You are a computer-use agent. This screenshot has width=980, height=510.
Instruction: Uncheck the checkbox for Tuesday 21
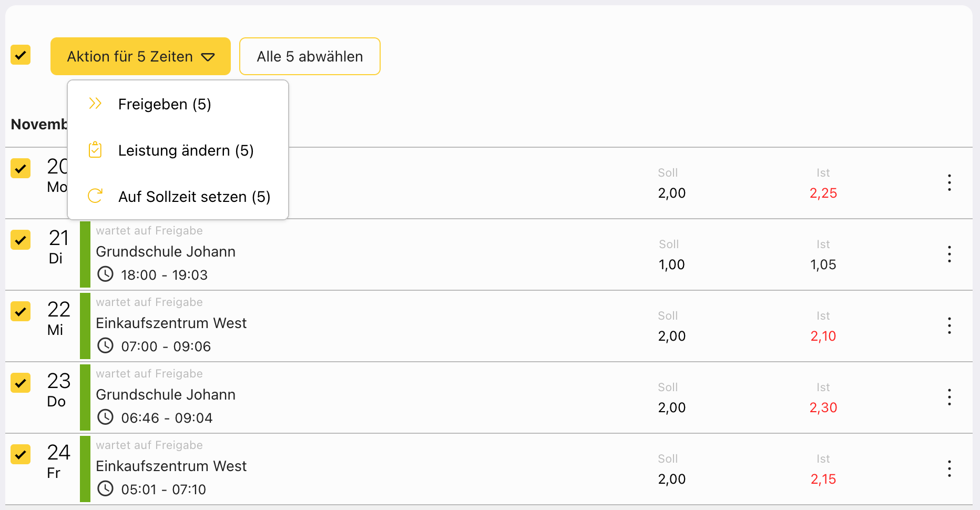point(21,240)
